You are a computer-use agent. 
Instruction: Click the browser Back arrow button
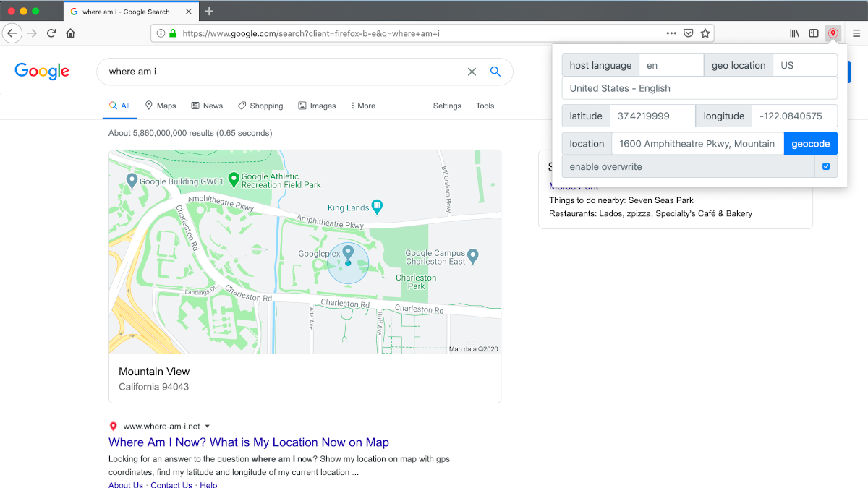pyautogui.click(x=12, y=33)
